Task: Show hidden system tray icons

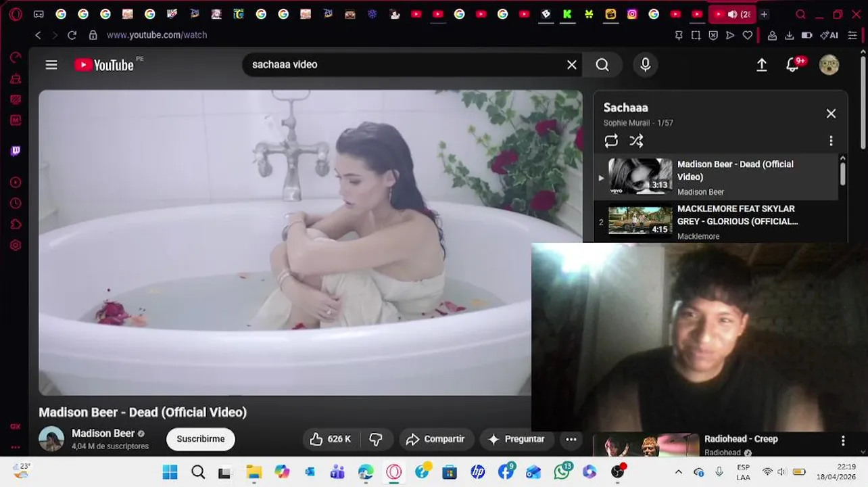Action: [679, 472]
